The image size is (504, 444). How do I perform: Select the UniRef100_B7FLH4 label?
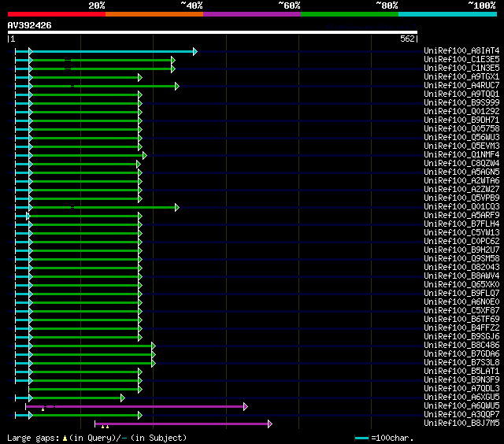tap(461, 224)
